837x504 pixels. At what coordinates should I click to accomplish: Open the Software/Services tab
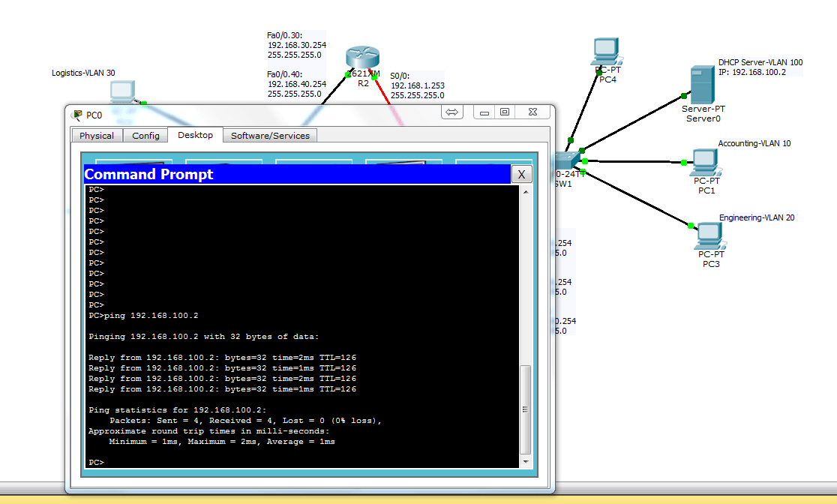(x=269, y=135)
